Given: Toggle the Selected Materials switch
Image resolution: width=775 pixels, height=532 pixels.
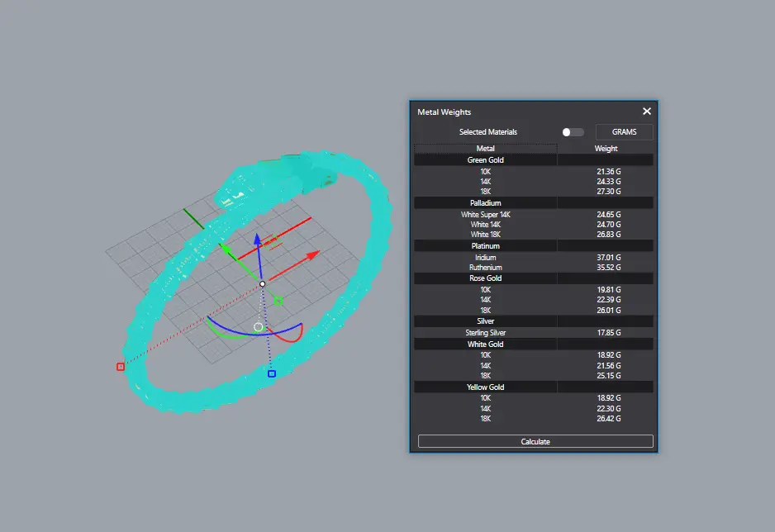Looking at the screenshot, I should 572,132.
